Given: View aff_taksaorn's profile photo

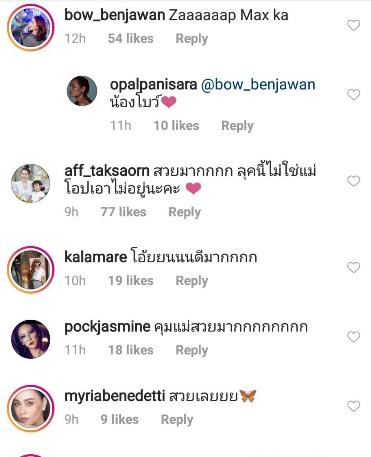Looking at the screenshot, I should (x=31, y=183).
